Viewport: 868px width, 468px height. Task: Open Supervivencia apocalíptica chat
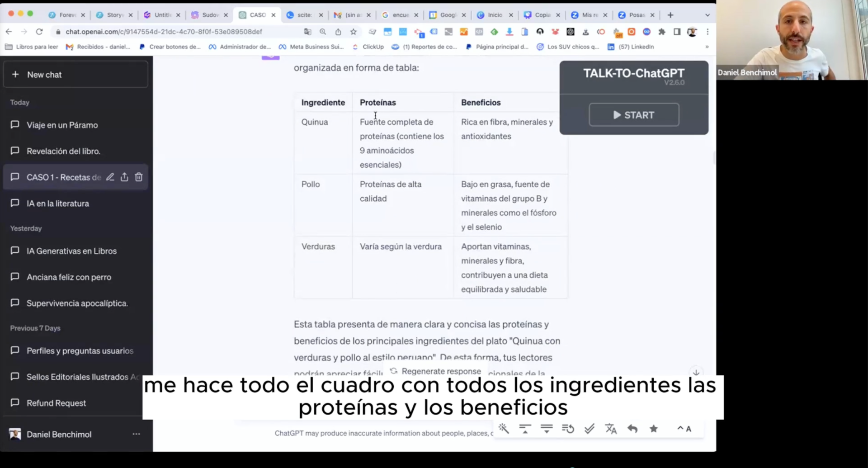(x=75, y=303)
